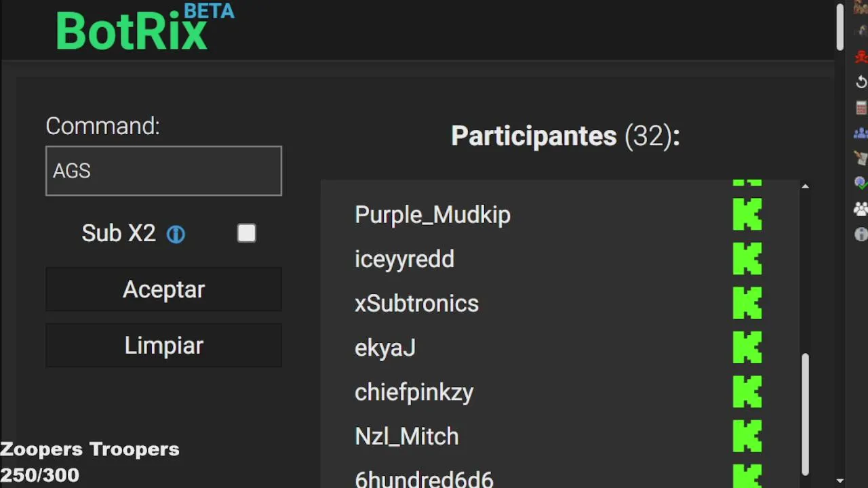The width and height of the screenshot is (868, 488).
Task: Click the main page scrollbar thumb
Action: click(x=840, y=27)
